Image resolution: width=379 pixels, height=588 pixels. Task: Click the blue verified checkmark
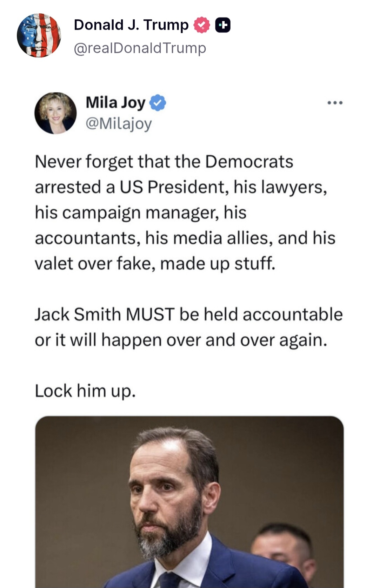[x=158, y=103]
